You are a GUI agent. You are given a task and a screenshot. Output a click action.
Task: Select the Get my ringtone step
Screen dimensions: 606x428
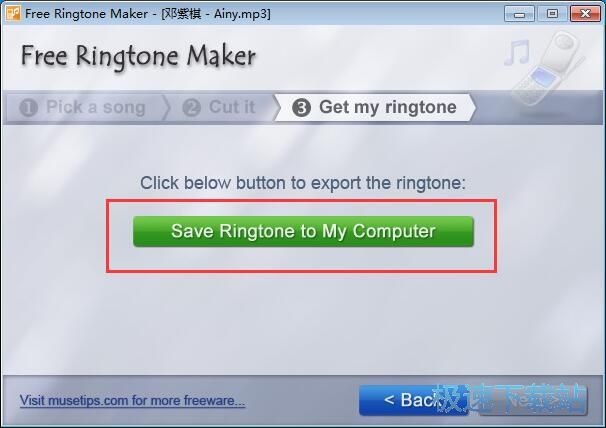(x=374, y=107)
